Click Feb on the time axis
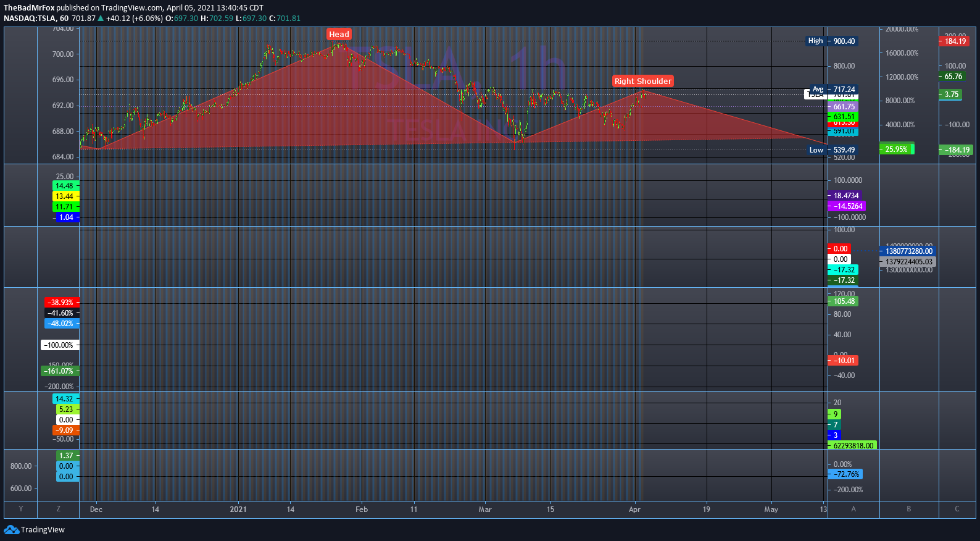The width and height of the screenshot is (980, 541). tap(362, 510)
